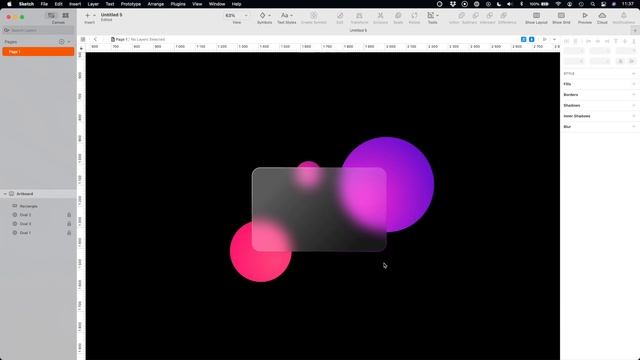Open the Notifications bell icon

623,16
